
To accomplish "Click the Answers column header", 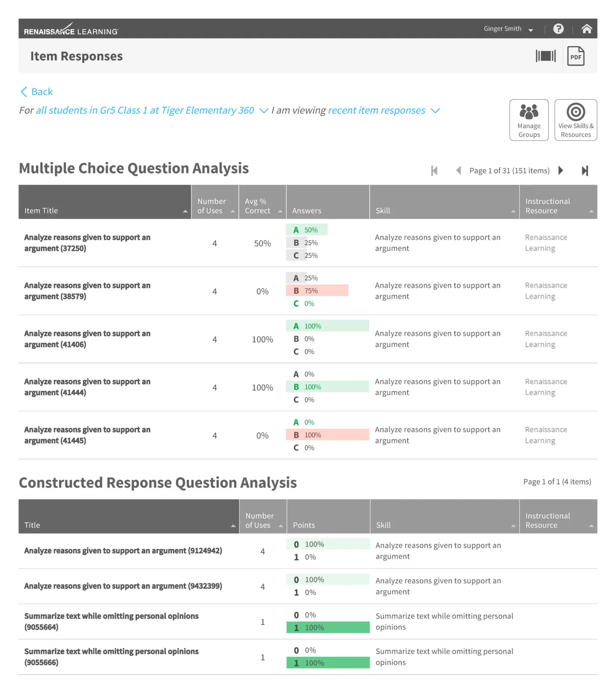I will click(x=328, y=202).
